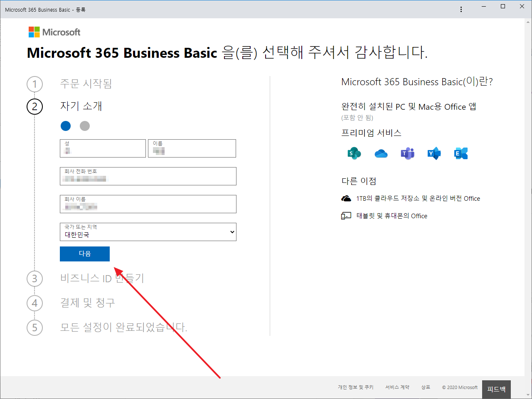The height and width of the screenshot is (399, 532).
Task: Click the 태블릿 및 휴대폰의 Office text
Action: (x=392, y=216)
